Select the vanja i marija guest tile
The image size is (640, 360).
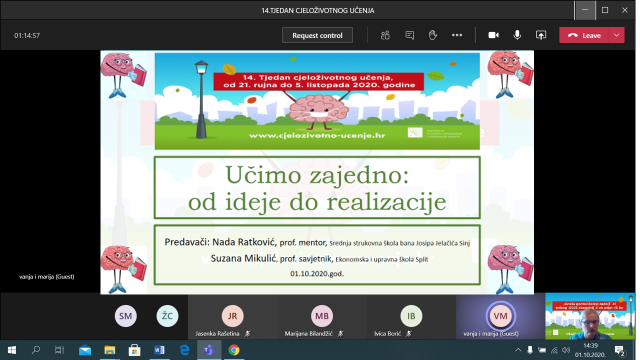point(500,317)
